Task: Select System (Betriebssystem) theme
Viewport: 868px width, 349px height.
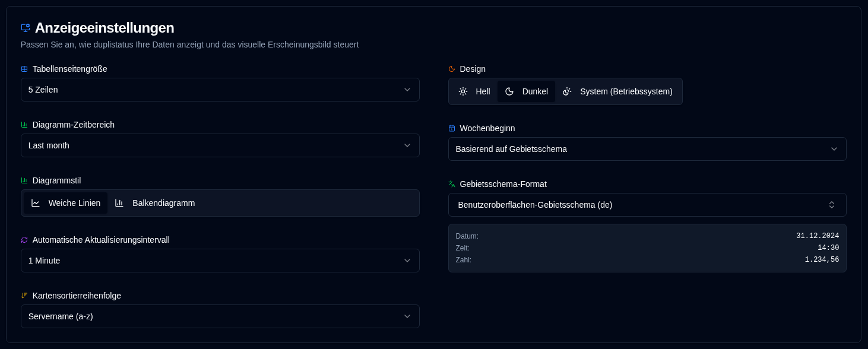Action: pyautogui.click(x=617, y=91)
